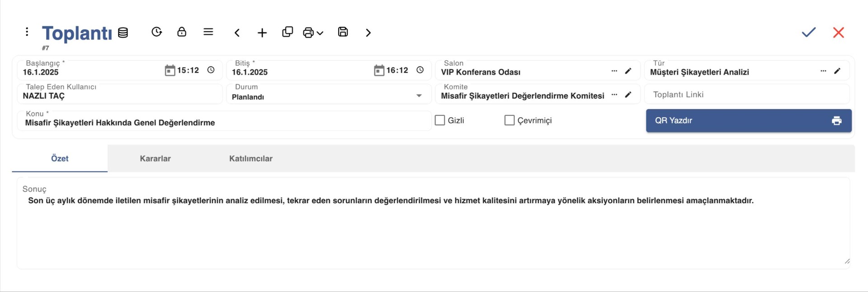Click the Başlangıç time value 15:12
The height and width of the screenshot is (292, 868).
coord(188,70)
